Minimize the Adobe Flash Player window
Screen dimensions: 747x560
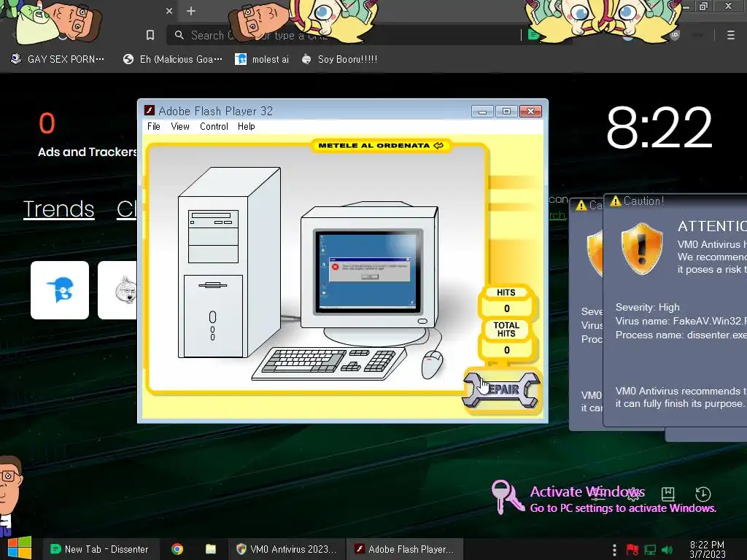[482, 112]
